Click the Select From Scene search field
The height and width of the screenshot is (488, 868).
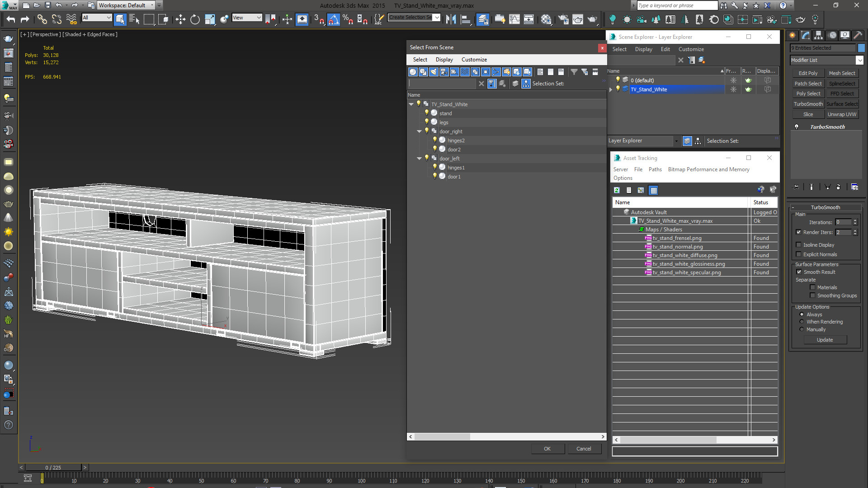(442, 84)
